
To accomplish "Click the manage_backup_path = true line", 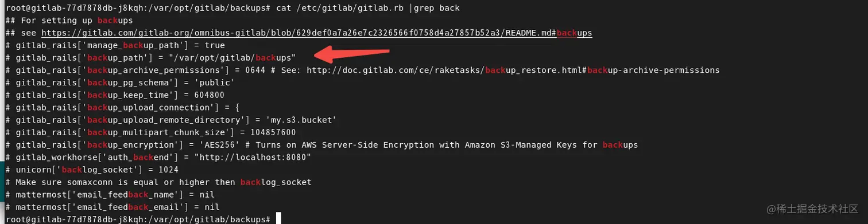I will (115, 46).
